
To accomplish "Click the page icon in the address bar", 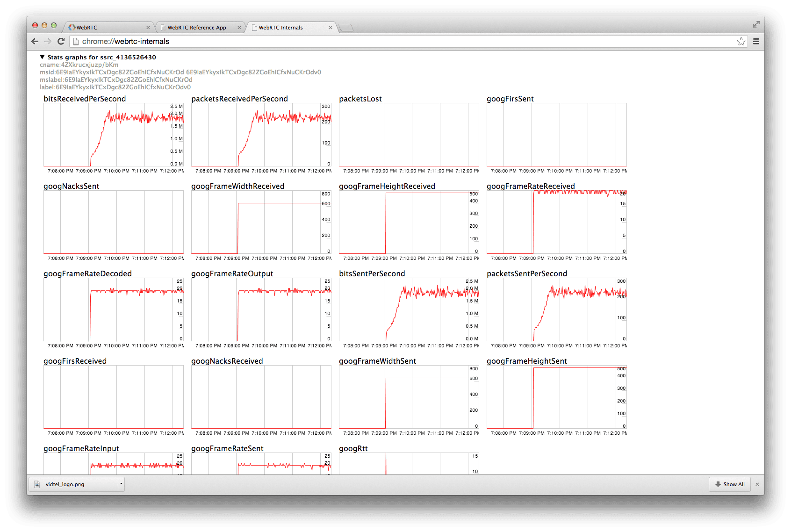I will 76,41.
